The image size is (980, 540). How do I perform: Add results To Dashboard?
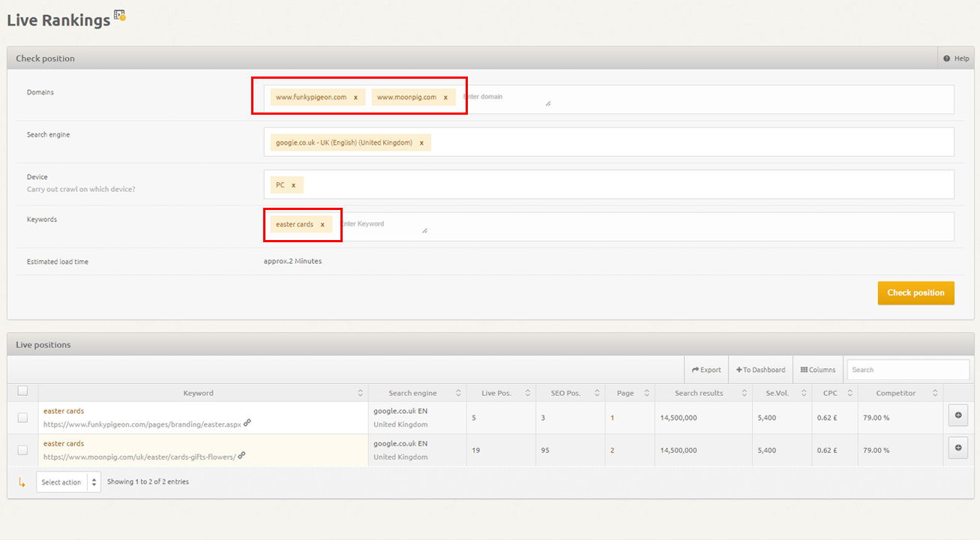[760, 370]
